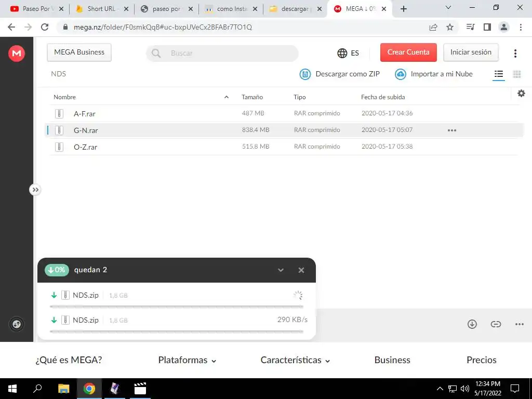Reload the current page
The width and height of the screenshot is (532, 399).
click(x=45, y=27)
